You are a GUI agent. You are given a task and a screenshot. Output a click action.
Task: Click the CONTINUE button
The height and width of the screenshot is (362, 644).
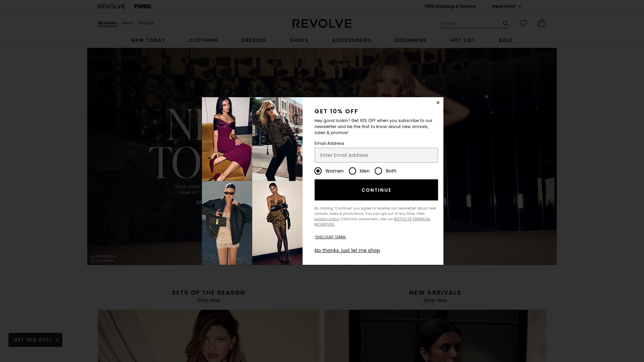[376, 190]
